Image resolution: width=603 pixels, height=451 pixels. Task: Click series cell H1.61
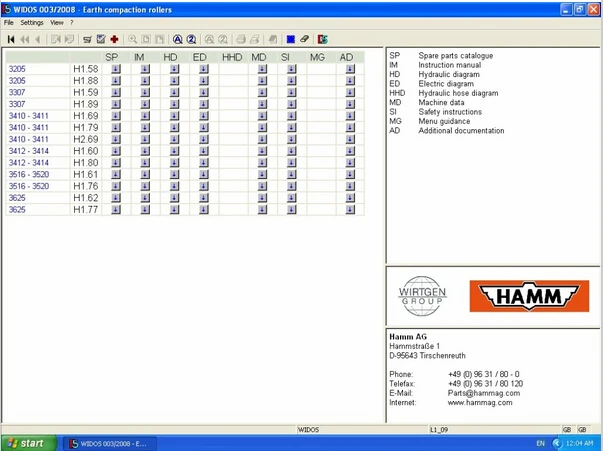pyautogui.click(x=86, y=175)
